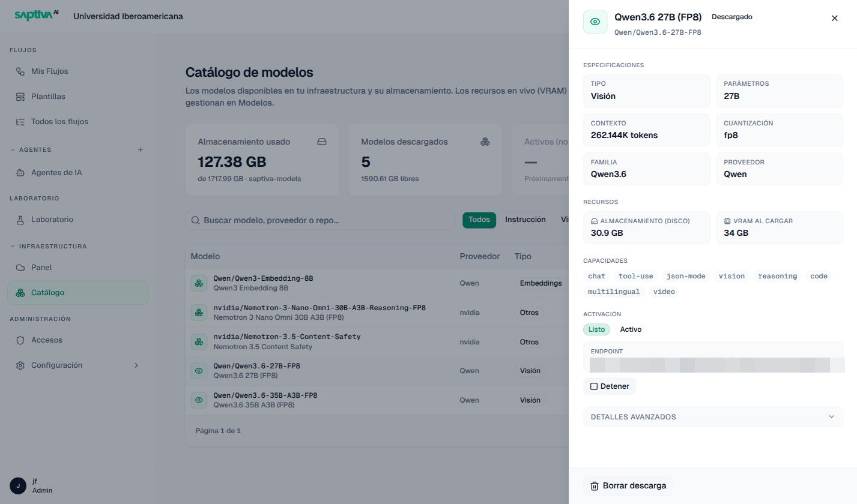
Task: Click the 262.144K tokens context value
Action: (624, 135)
